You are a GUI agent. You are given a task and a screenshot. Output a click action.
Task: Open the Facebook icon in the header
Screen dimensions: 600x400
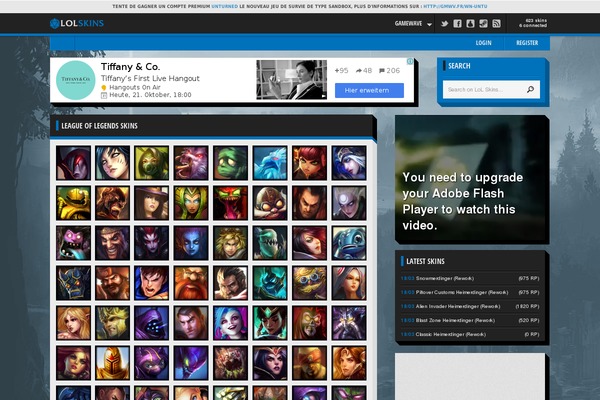tap(457, 24)
